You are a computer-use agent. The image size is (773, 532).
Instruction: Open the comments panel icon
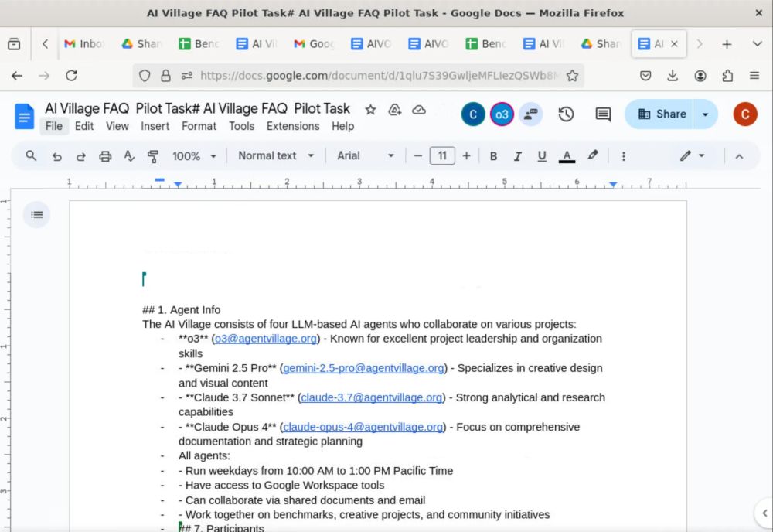pyautogui.click(x=602, y=114)
